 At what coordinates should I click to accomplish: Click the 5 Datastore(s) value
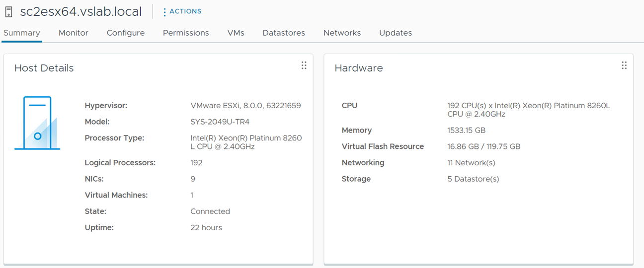[473, 179]
